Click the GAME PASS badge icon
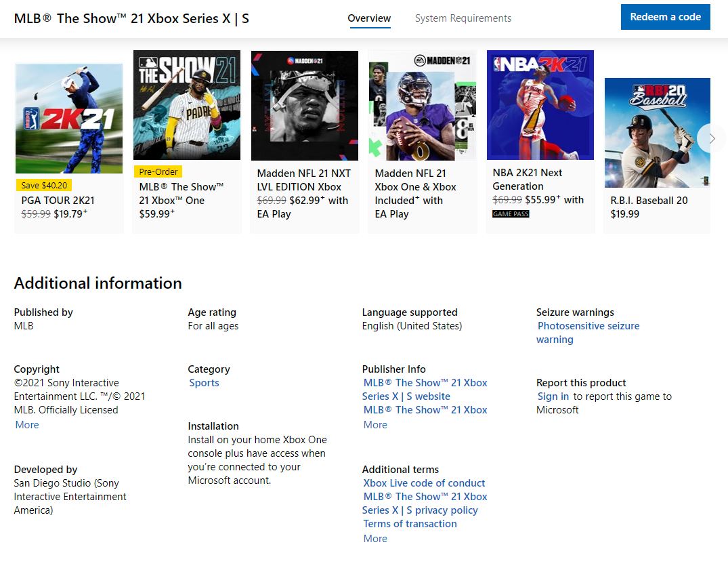Screen dimensions: 728x574 (x=511, y=213)
